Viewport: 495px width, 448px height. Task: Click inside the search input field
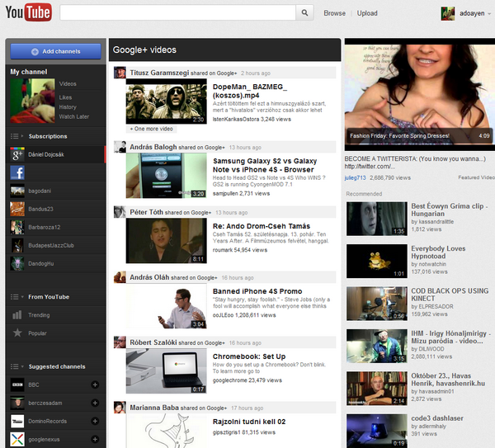point(177,12)
